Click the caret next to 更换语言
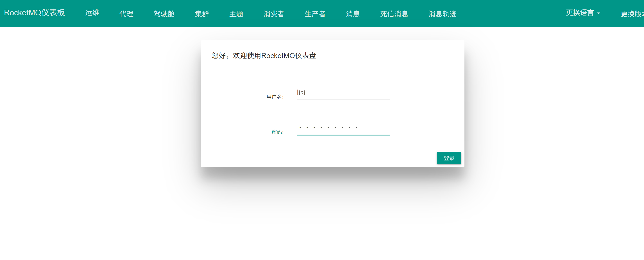The width and height of the screenshot is (644, 260). (x=599, y=14)
